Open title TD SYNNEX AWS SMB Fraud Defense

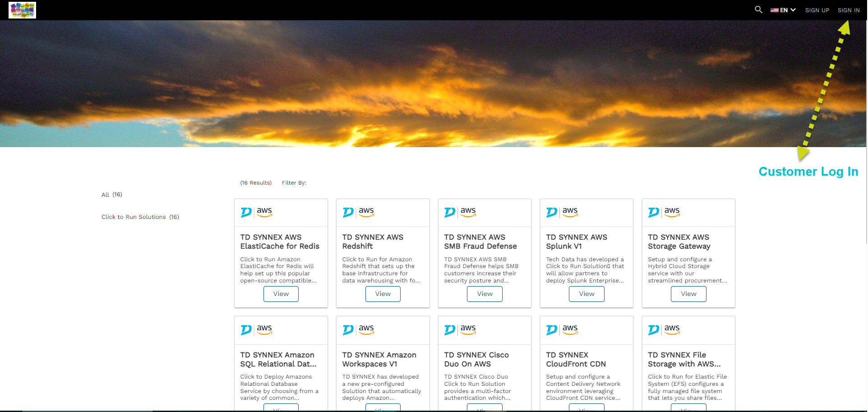click(480, 242)
